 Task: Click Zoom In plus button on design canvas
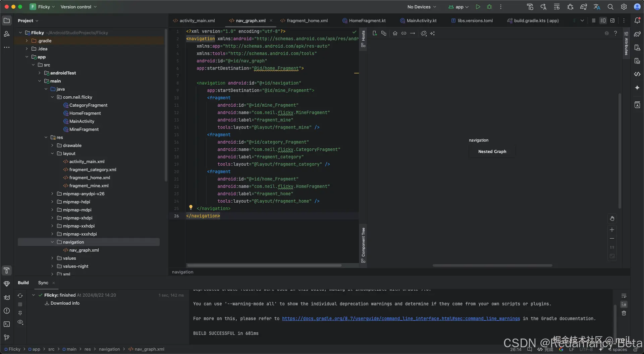(612, 230)
